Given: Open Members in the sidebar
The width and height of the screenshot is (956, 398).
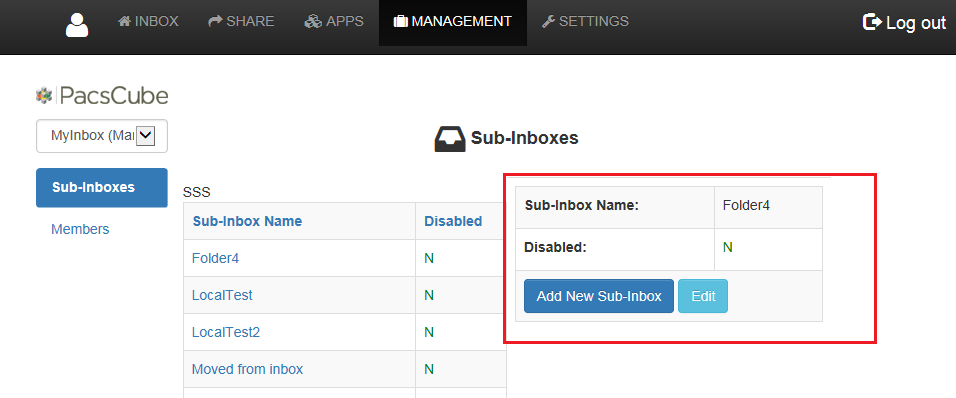Looking at the screenshot, I should click(x=80, y=229).
